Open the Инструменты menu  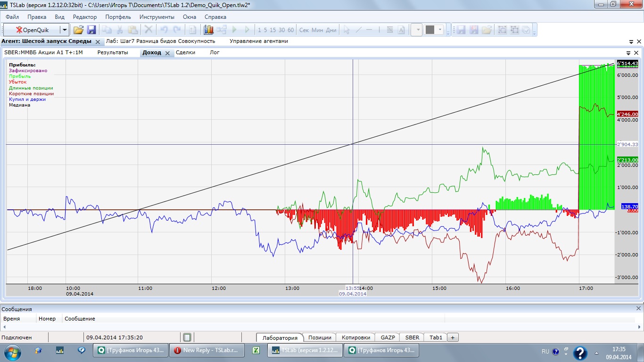pos(157,17)
